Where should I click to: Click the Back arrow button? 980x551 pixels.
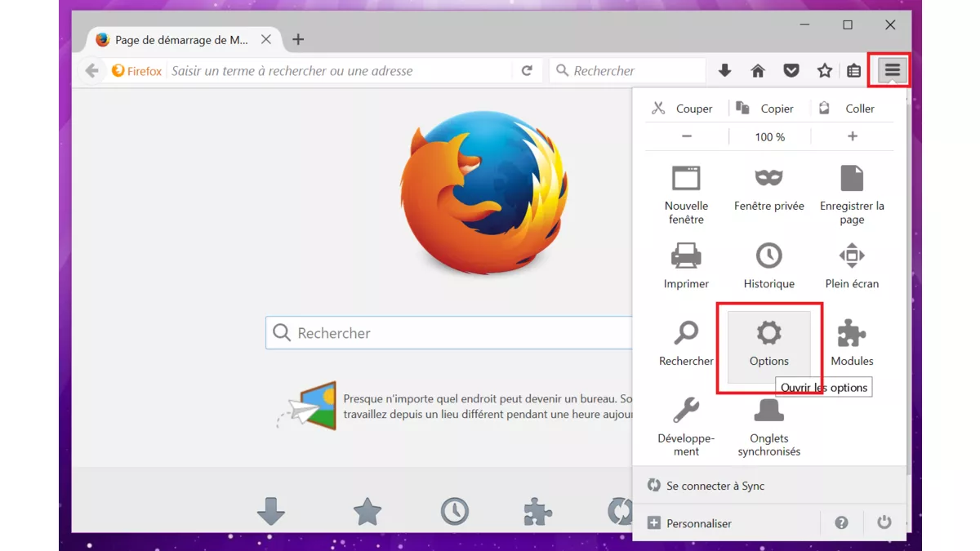click(x=91, y=71)
